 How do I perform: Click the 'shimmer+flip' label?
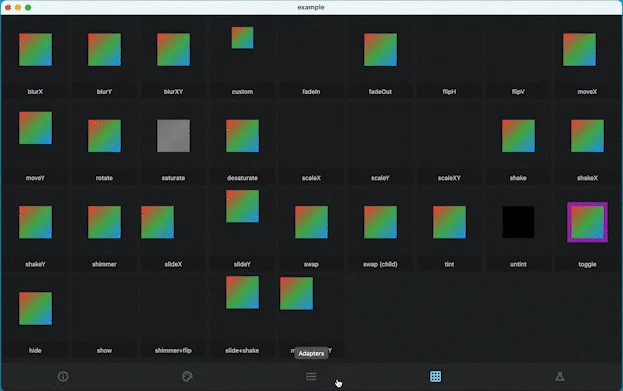pyautogui.click(x=173, y=350)
